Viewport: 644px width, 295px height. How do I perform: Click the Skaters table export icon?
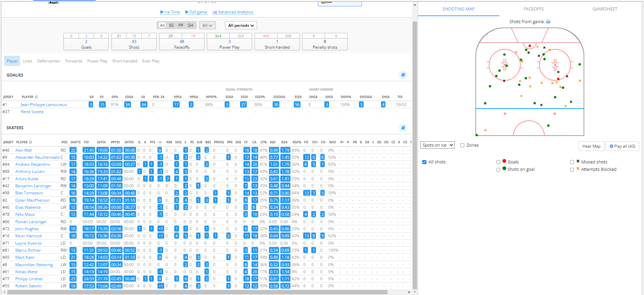pos(403,128)
